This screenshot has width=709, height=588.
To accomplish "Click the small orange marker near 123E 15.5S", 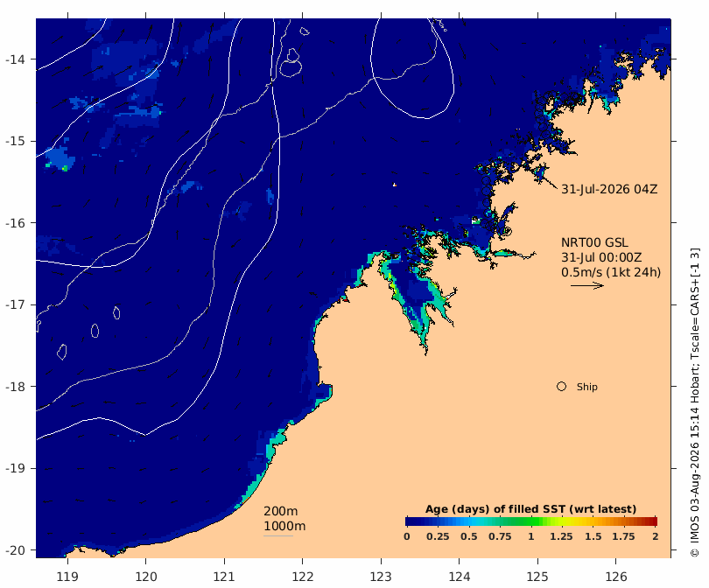I will tap(395, 185).
